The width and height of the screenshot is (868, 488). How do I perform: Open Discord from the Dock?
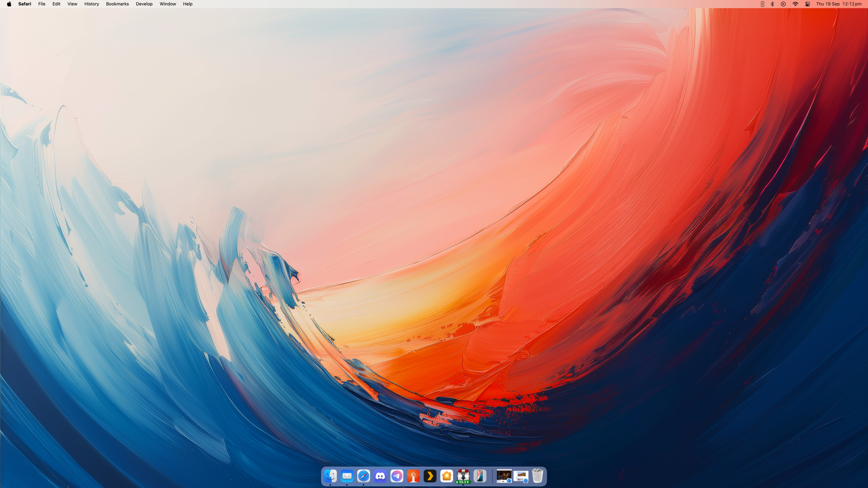tap(380, 476)
